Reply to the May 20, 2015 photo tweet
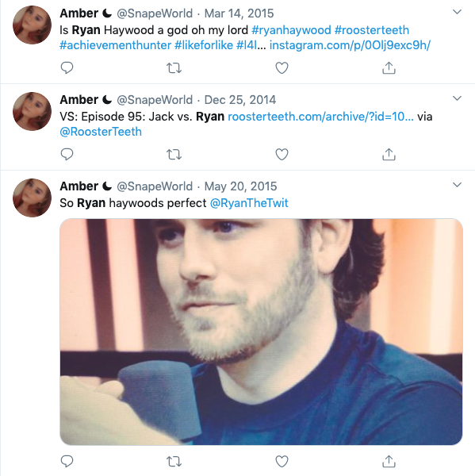Viewport: 475px width, 476px height. pos(67,461)
